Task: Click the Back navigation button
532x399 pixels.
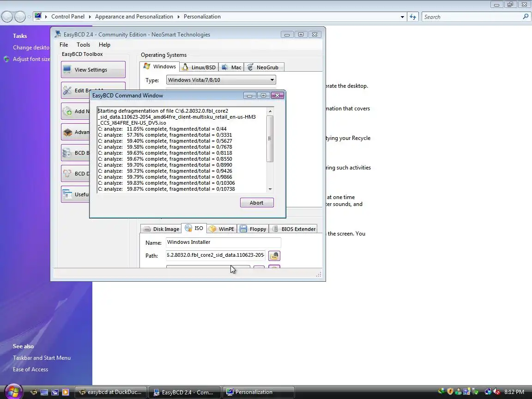Action: click(7, 17)
